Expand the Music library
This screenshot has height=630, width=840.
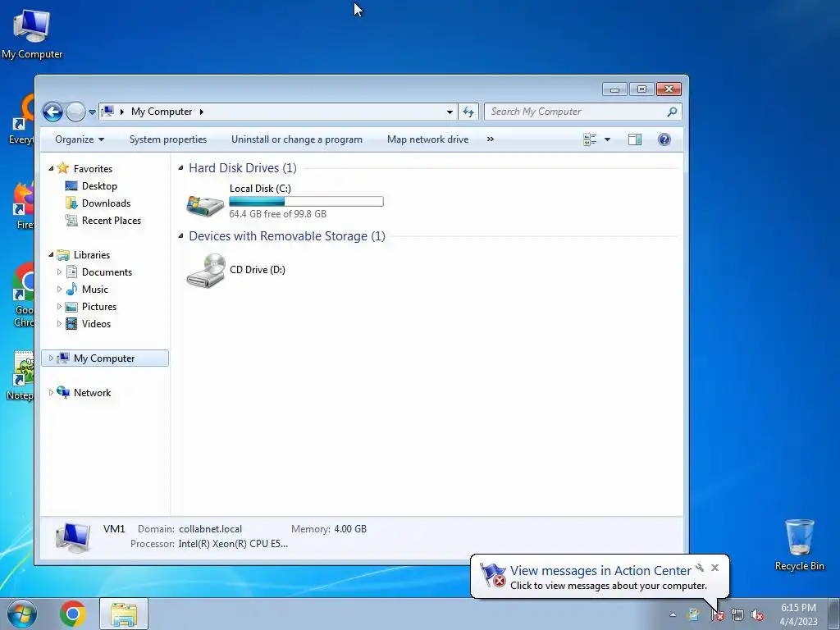click(x=59, y=290)
